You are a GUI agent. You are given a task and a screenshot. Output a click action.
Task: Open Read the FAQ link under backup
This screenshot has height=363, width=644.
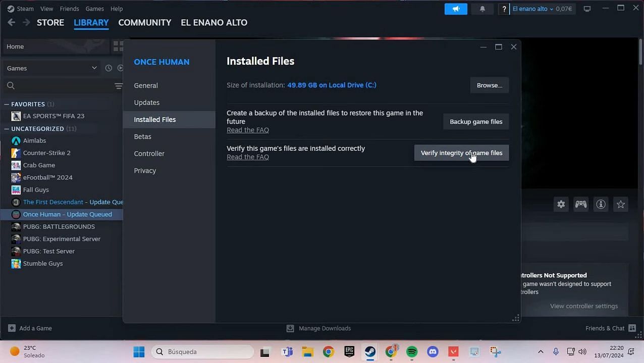click(x=248, y=130)
